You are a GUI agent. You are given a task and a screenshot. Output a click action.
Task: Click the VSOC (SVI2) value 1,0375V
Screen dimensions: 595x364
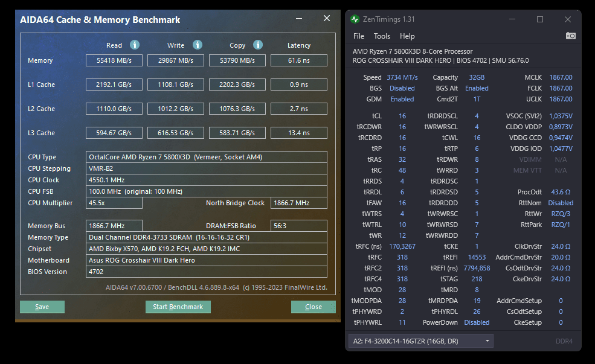click(x=561, y=116)
